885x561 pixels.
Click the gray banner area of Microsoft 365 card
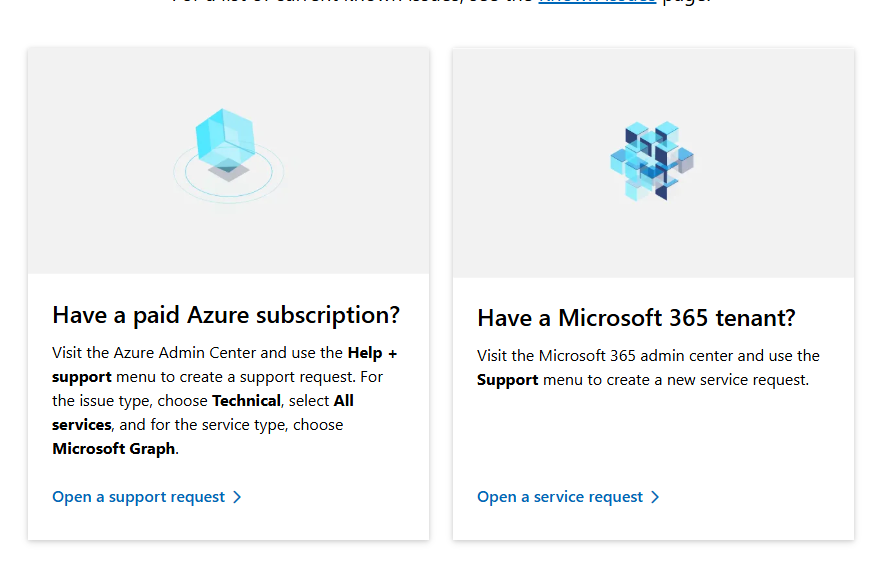(653, 163)
